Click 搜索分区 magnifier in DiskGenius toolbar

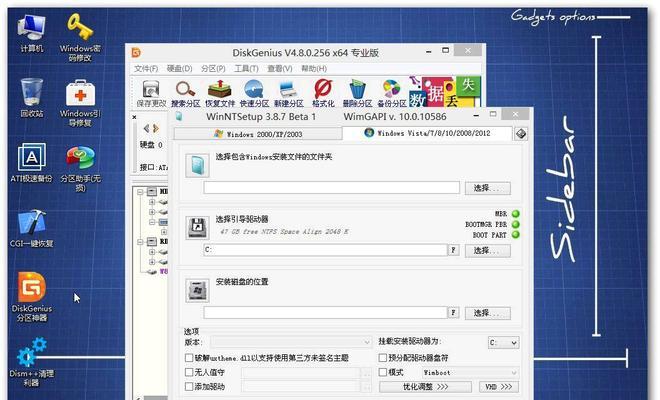pos(186,93)
